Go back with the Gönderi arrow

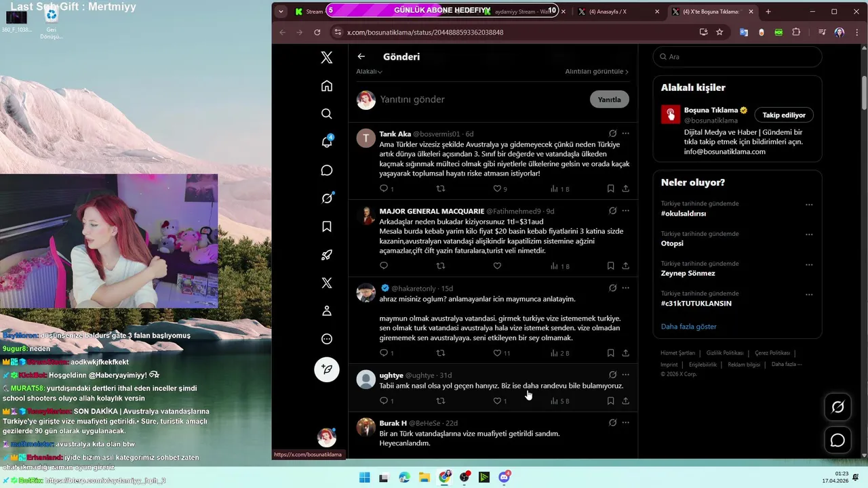point(361,57)
